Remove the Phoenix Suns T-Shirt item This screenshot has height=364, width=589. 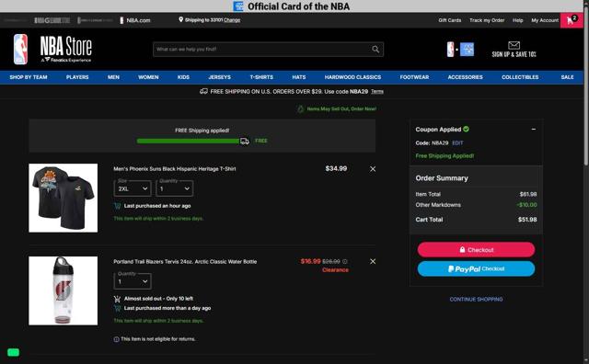373,169
